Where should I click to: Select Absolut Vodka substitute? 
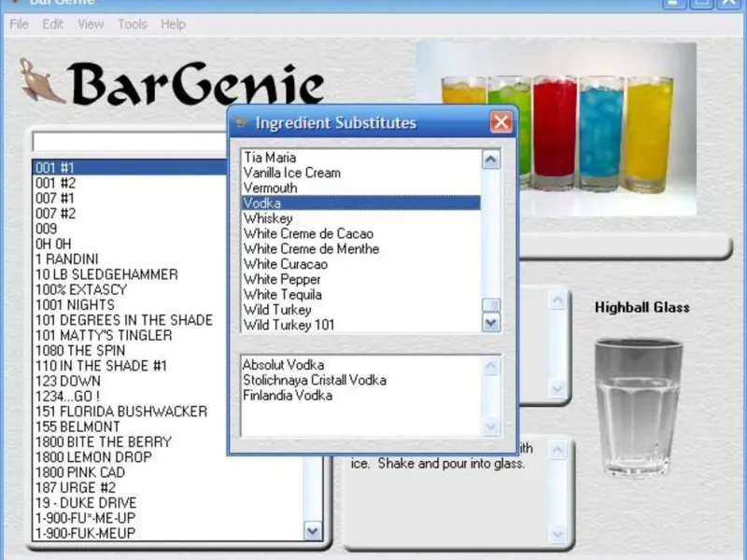(361, 365)
